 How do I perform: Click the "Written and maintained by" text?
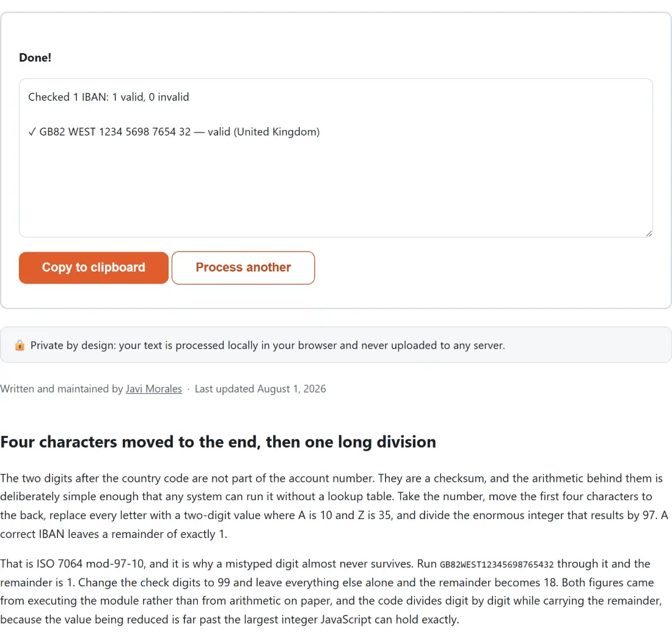62,388
